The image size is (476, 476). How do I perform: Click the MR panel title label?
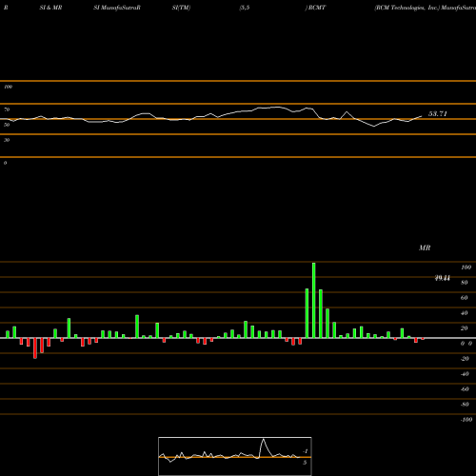point(425,248)
